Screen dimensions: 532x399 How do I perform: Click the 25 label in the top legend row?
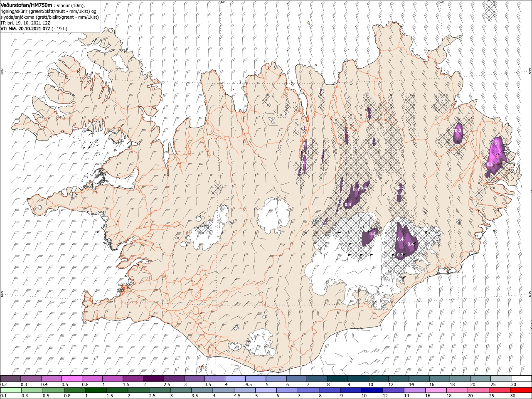pos(493,384)
